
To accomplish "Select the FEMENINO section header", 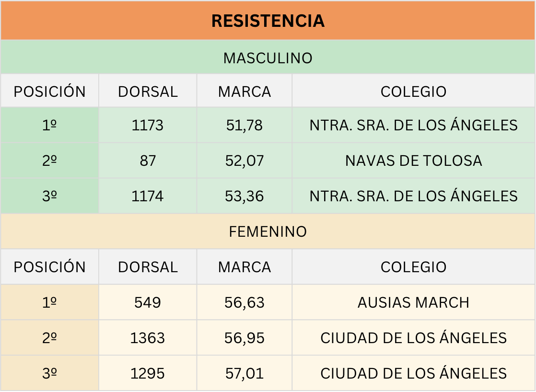I will (x=268, y=232).
